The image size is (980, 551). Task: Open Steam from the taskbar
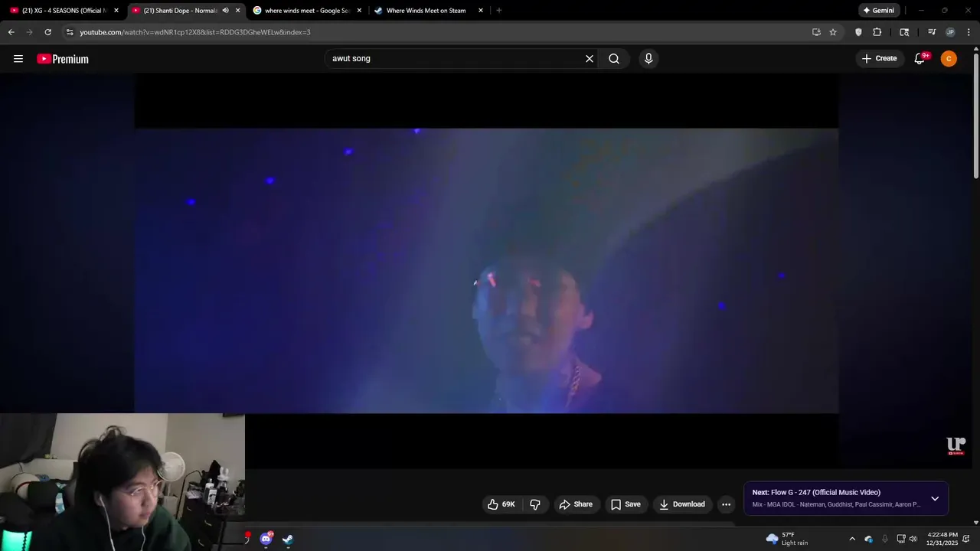tap(288, 539)
